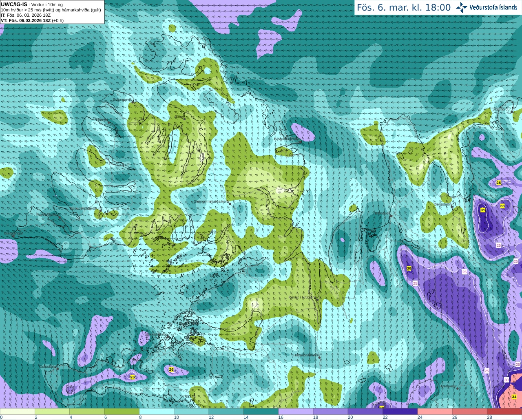Click the Bolungarvík station label

123,99
